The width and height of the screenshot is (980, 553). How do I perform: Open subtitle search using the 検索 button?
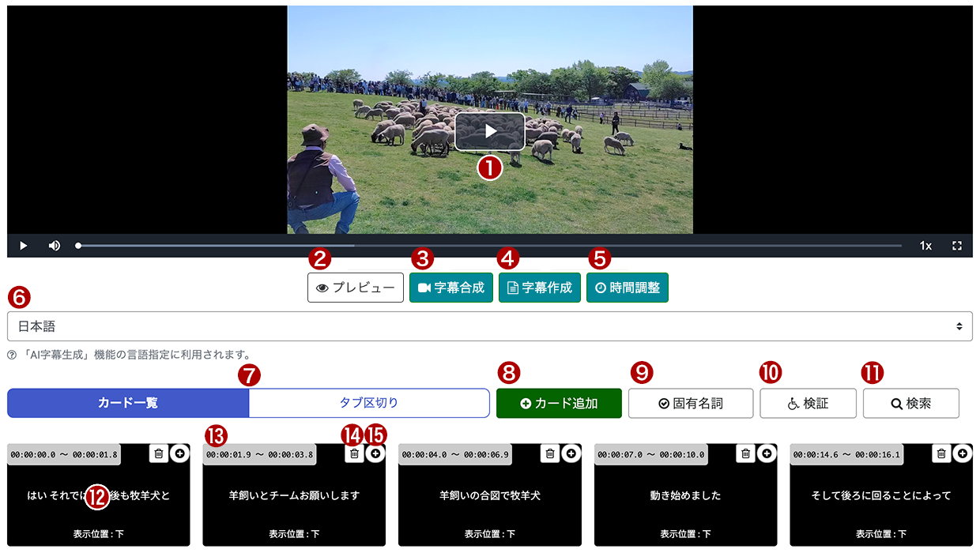(910, 403)
